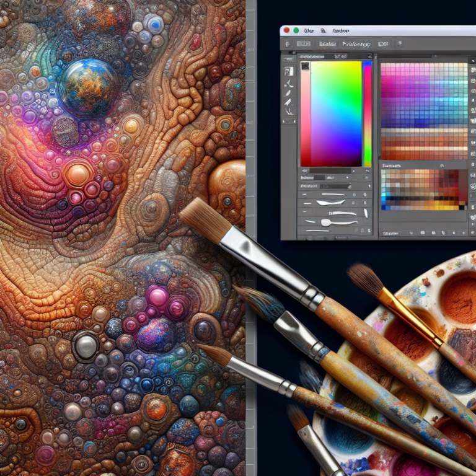
Task: Open the longest-worded label in the options bar
Action: point(356,45)
